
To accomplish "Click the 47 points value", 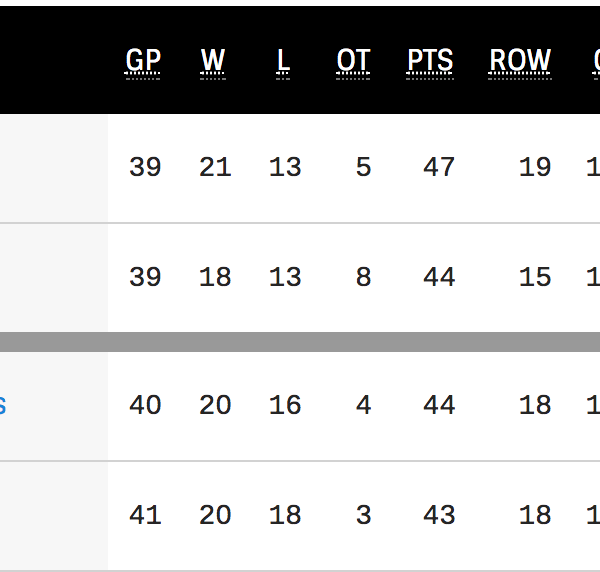I will click(x=439, y=167).
